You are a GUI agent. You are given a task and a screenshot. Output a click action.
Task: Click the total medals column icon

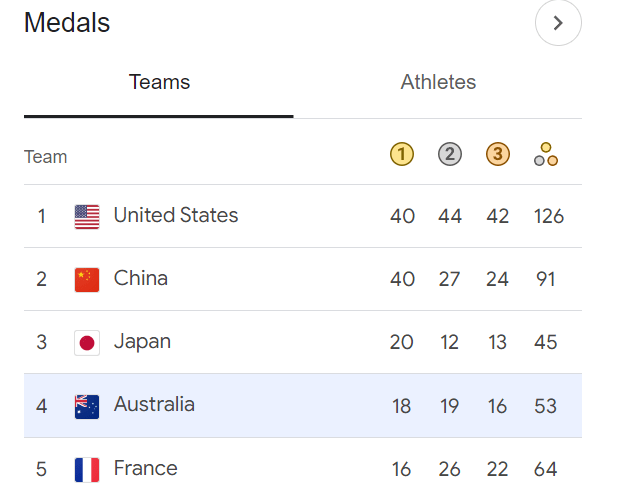click(546, 154)
